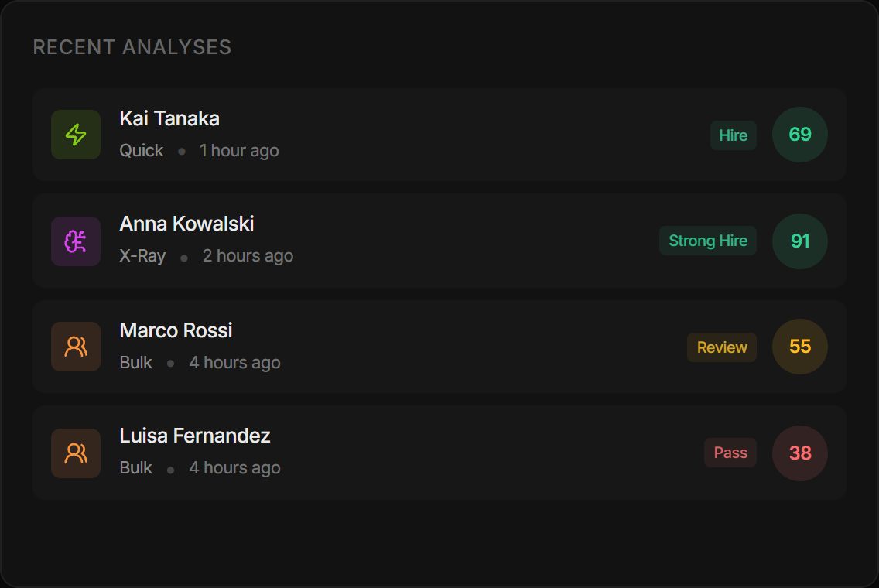Click the '2 hours ago' timestamp
Image resolution: width=879 pixels, height=588 pixels.
tap(248, 256)
